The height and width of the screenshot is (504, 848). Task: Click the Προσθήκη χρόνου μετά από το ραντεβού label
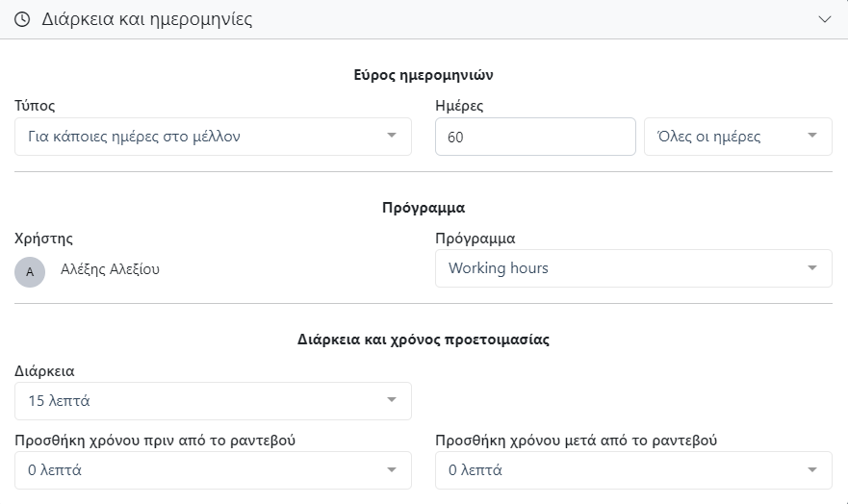[x=577, y=441]
